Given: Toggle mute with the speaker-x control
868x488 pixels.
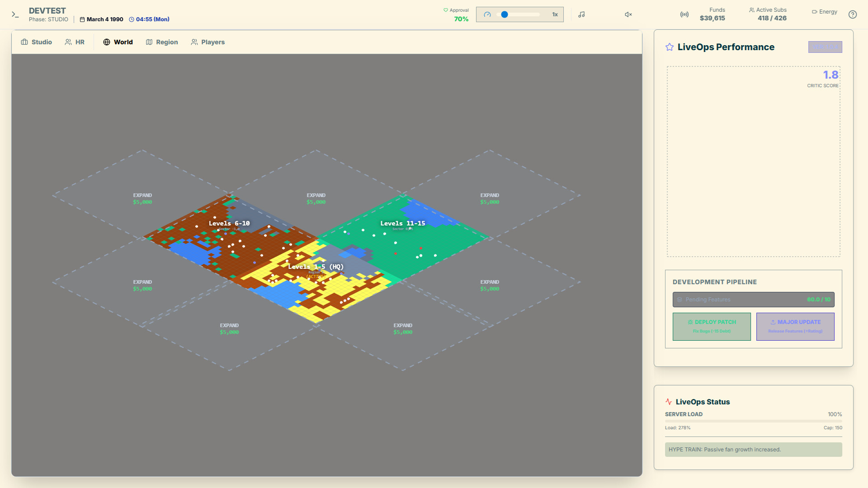Looking at the screenshot, I should click(x=627, y=14).
